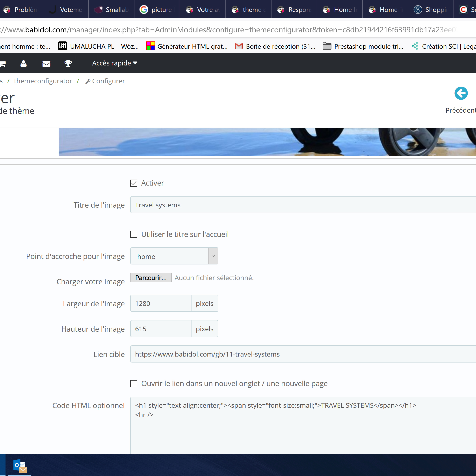Click the Lien cible URL field

[x=303, y=354]
